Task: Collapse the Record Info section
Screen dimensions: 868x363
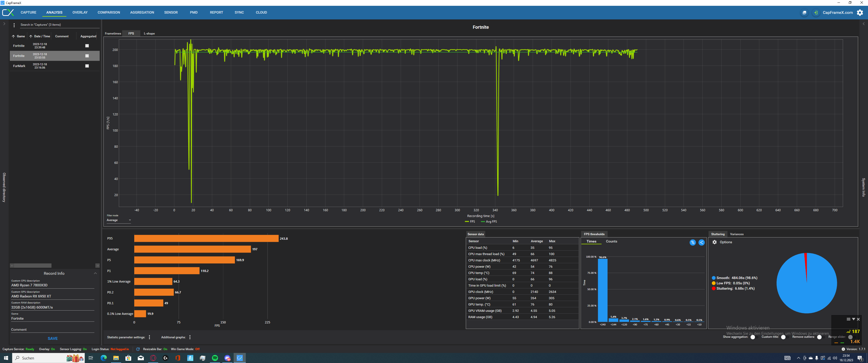Action: point(95,274)
